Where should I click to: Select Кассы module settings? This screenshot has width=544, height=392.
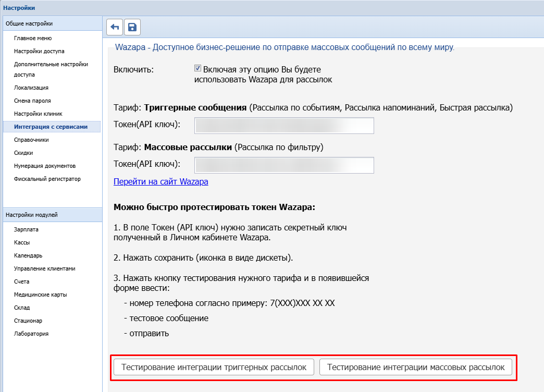pos(22,242)
